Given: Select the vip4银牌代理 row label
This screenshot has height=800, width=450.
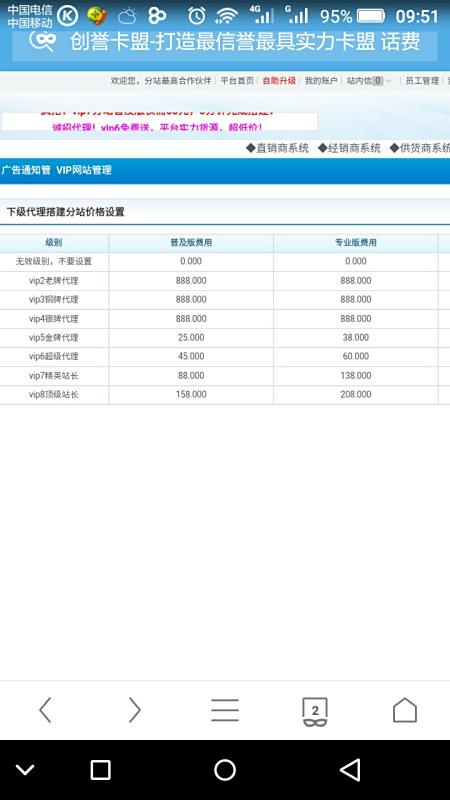Looking at the screenshot, I should [x=54, y=319].
